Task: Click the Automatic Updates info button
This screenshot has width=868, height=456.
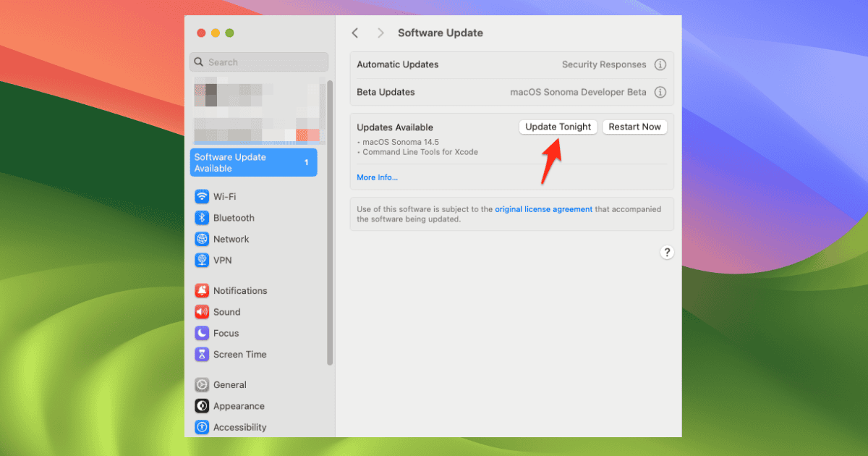Action: (660, 64)
